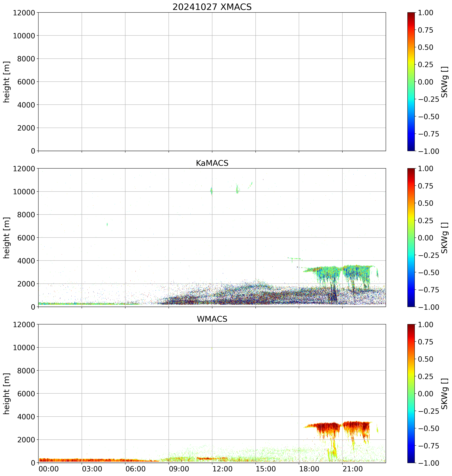Click the top XMACS colorbar gradient

click(x=411, y=82)
